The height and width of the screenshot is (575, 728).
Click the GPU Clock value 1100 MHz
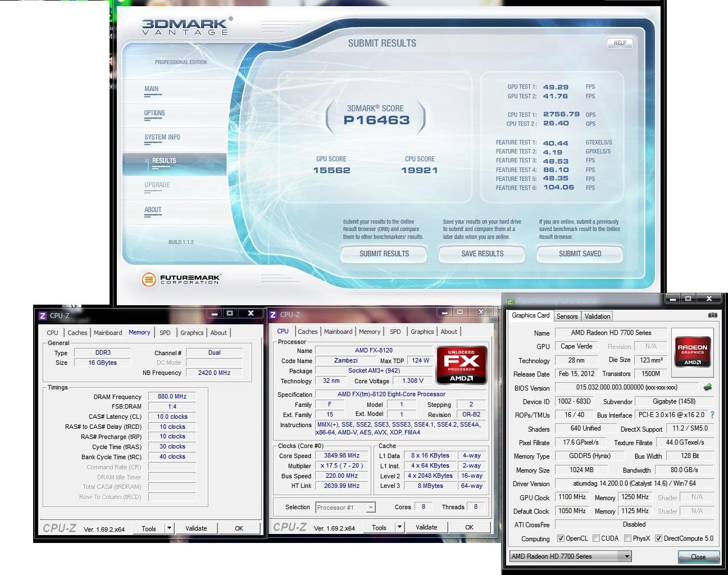pos(572,497)
